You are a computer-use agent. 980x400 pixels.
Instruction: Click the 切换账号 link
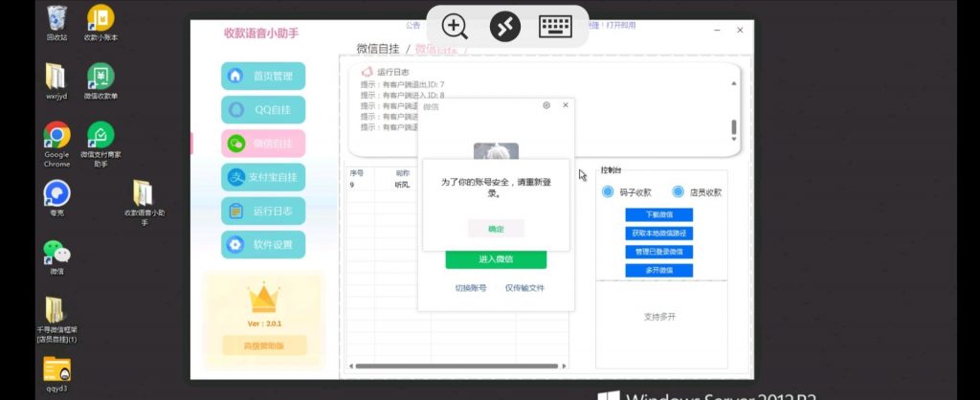(470, 288)
